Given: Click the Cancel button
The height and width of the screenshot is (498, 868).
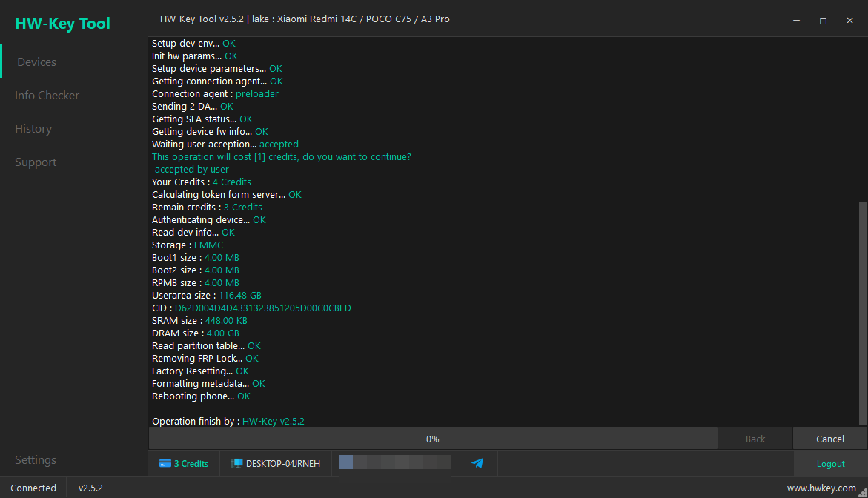Looking at the screenshot, I should pos(829,439).
